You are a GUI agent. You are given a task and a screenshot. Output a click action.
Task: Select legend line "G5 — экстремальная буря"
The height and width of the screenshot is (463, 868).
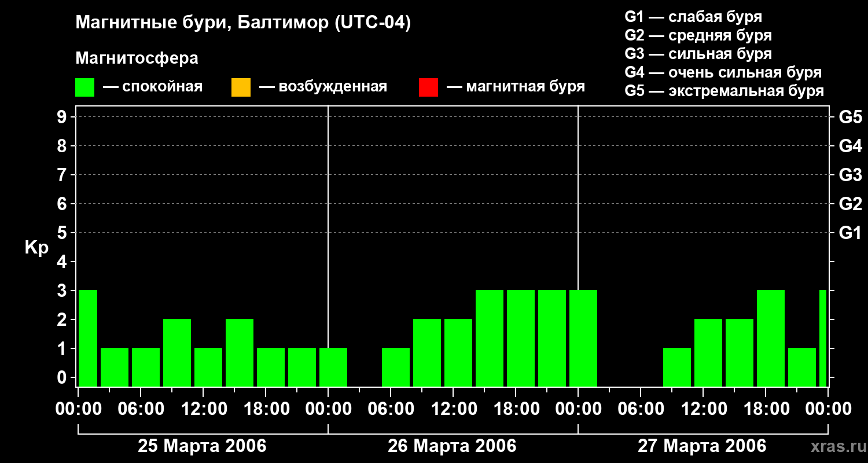(724, 91)
